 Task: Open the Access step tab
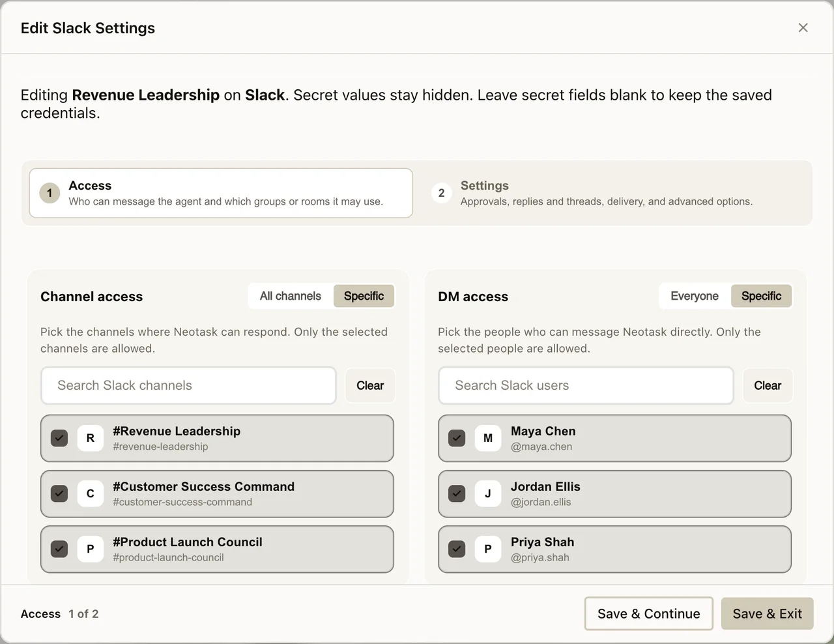pos(221,193)
